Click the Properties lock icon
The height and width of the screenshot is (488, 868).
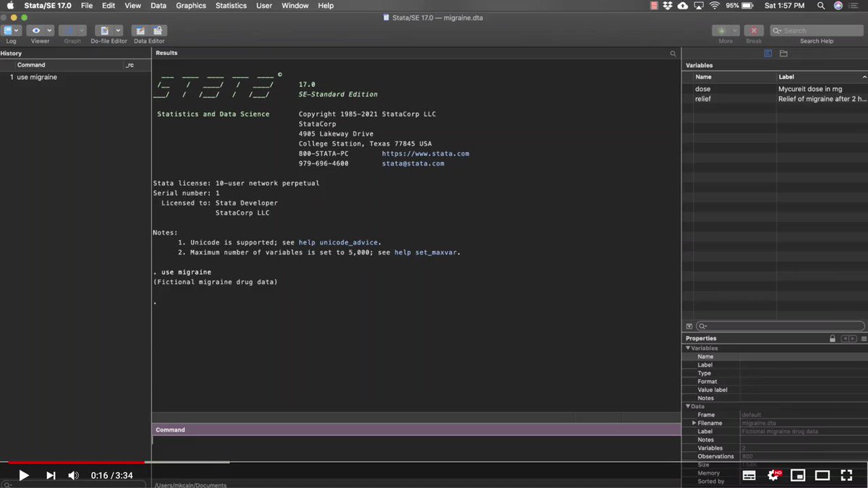(x=833, y=338)
